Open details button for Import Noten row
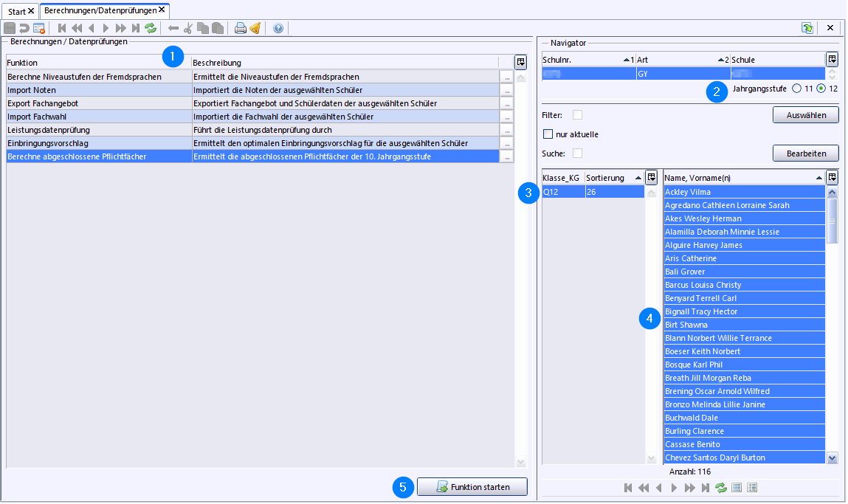848x504 pixels. (507, 90)
